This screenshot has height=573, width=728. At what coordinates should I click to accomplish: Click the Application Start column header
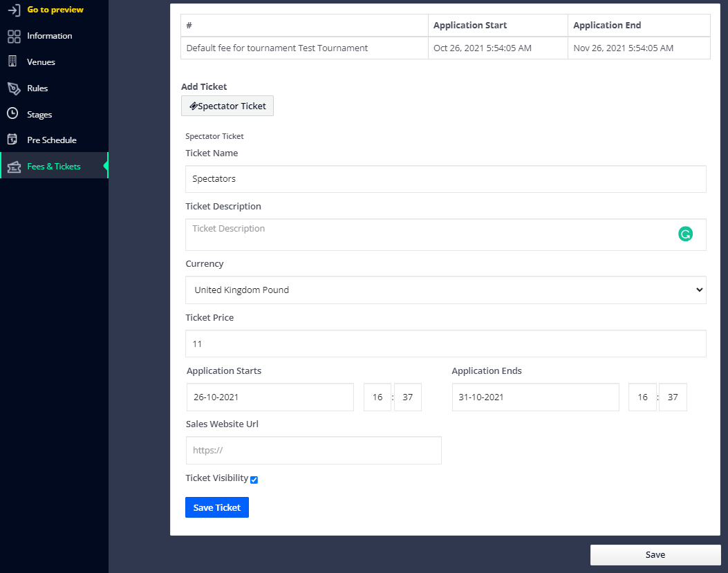pyautogui.click(x=498, y=26)
